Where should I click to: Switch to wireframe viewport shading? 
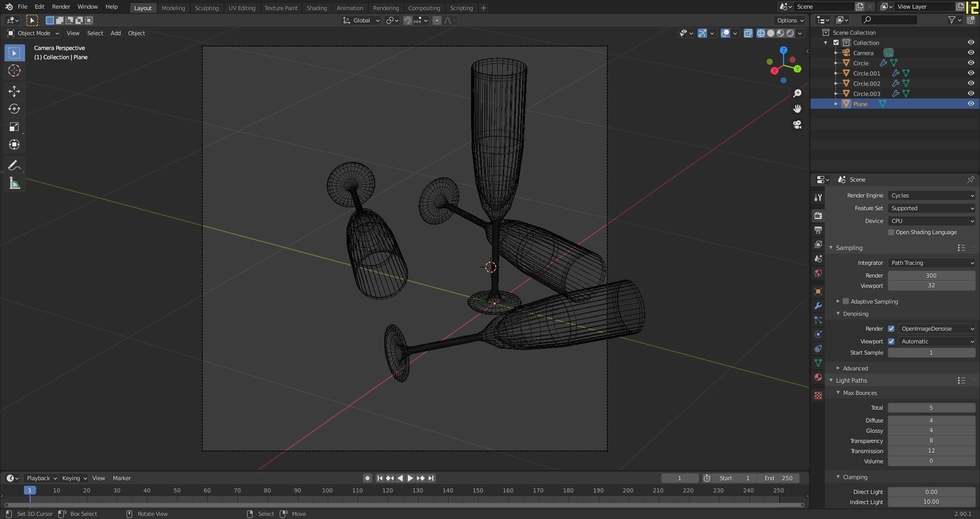(761, 33)
